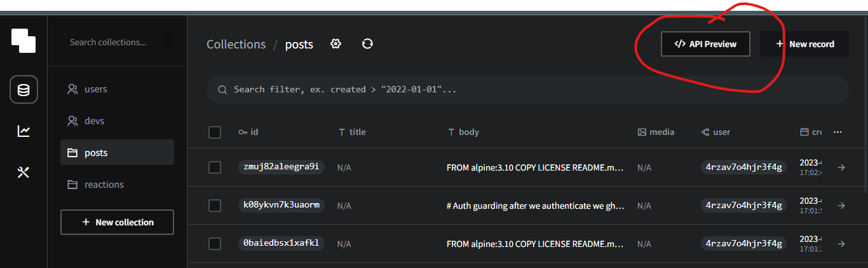Go to Collections breadcrumb
The image size is (868, 268).
tap(236, 45)
